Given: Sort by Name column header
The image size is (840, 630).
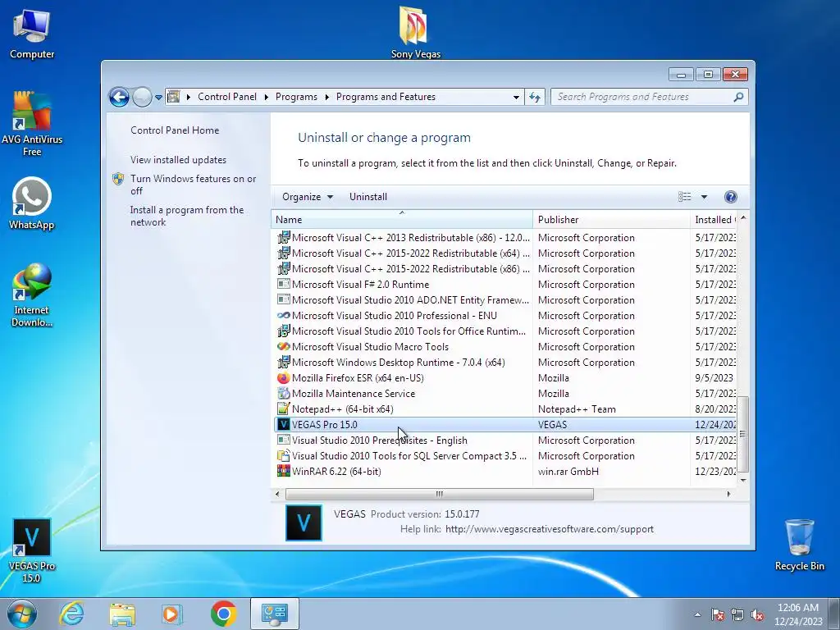Looking at the screenshot, I should point(402,220).
